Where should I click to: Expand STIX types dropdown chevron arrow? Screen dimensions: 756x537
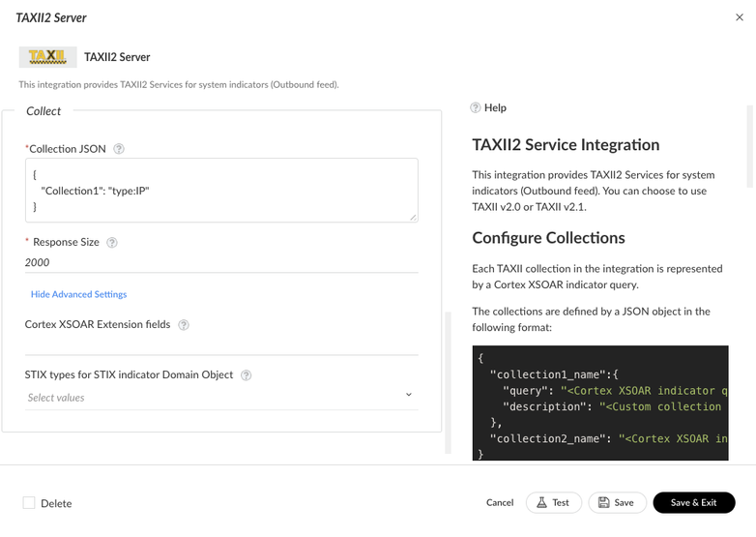tap(409, 395)
